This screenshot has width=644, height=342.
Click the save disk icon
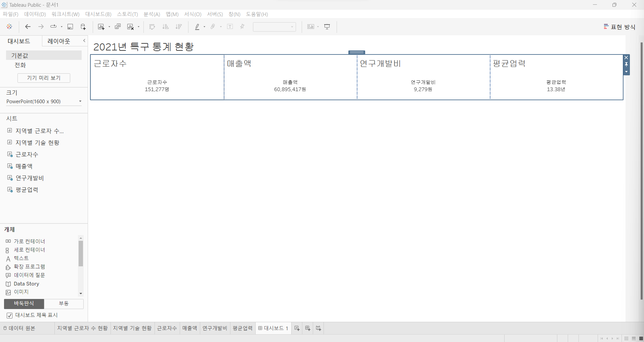coord(70,27)
